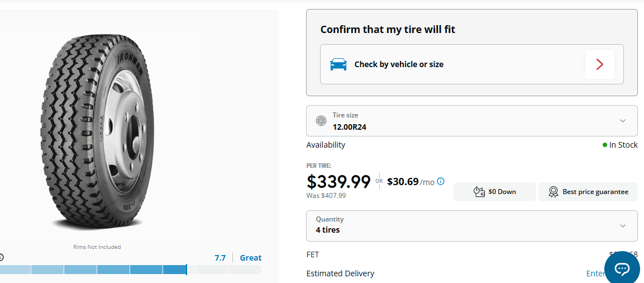Open the live chat bubble
The width and height of the screenshot is (644, 283).
coord(622,269)
